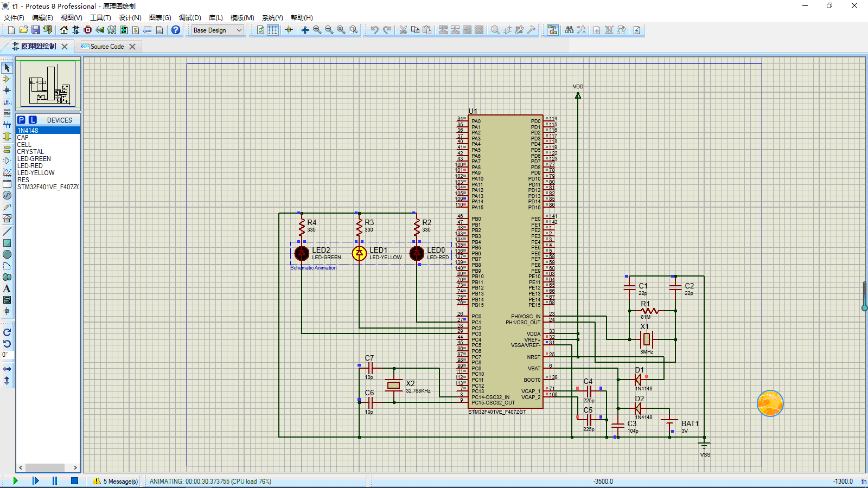Save the project with the floppy icon
The width and height of the screenshot is (868, 488).
tap(36, 30)
